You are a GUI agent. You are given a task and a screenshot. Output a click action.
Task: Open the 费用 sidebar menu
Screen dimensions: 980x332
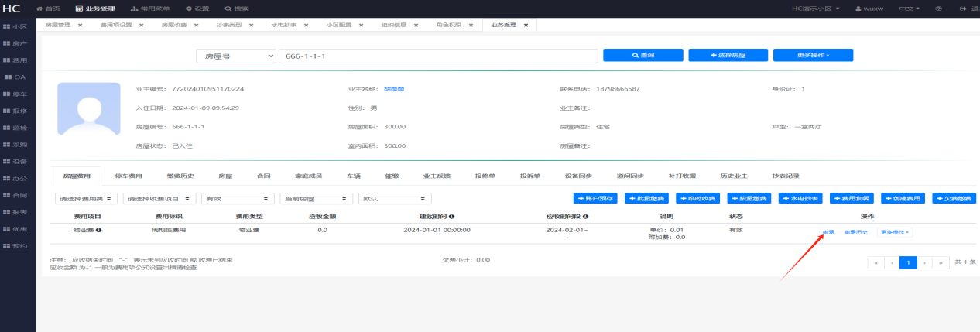coord(15,60)
